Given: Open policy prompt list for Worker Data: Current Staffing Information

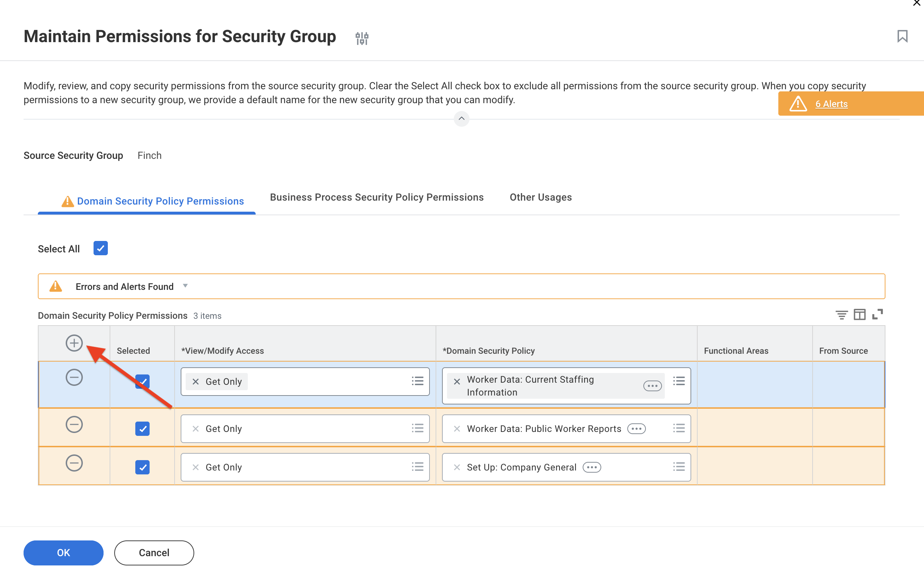Looking at the screenshot, I should point(679,381).
